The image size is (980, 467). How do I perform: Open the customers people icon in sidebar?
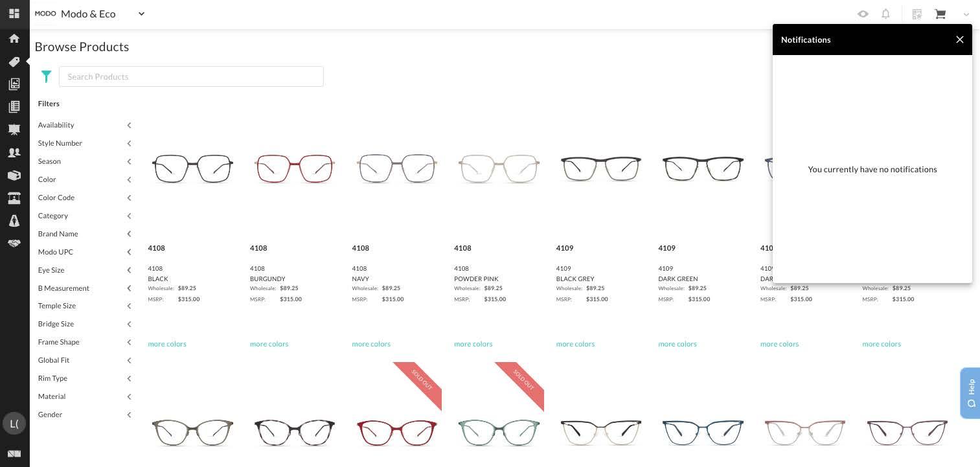pyautogui.click(x=14, y=153)
